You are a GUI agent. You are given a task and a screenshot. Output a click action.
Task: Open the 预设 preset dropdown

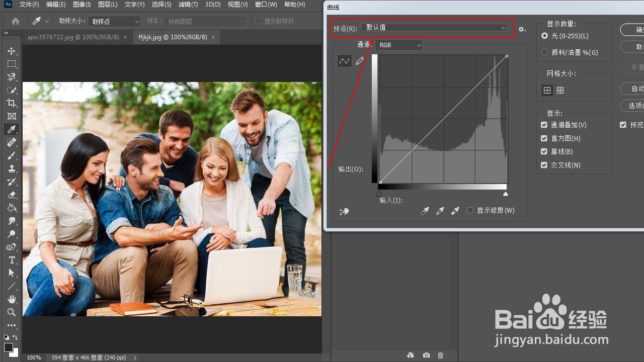(x=435, y=28)
